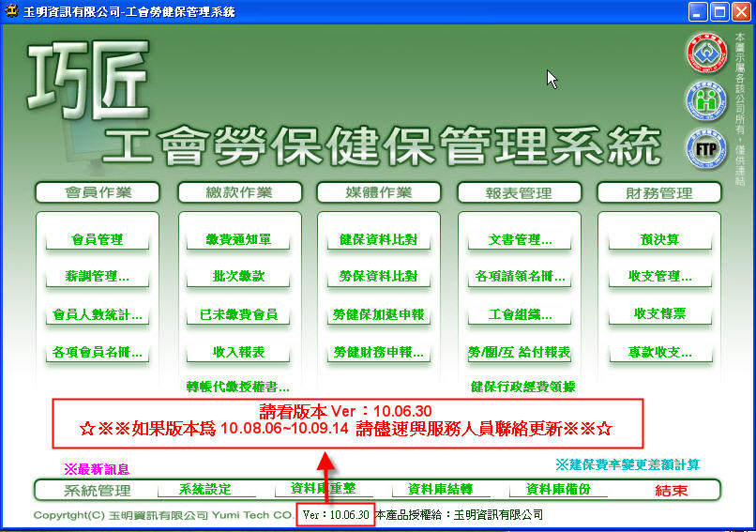
Task: Open 勞健財務申報...
Action: [x=379, y=353]
